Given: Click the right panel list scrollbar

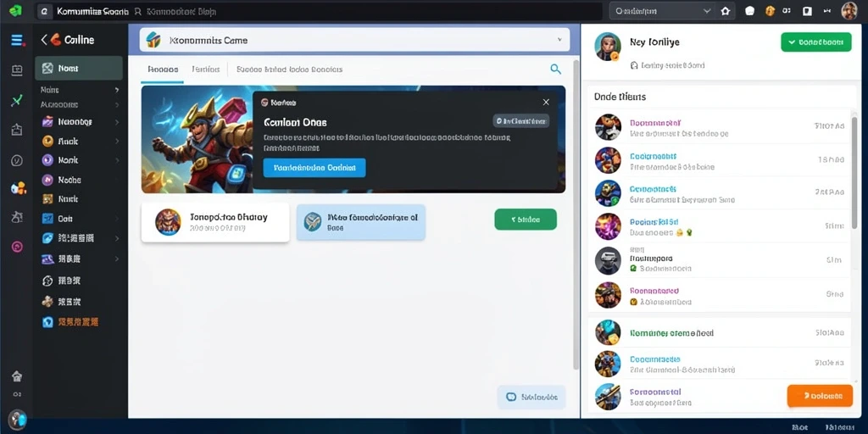Looking at the screenshot, I should [x=854, y=175].
